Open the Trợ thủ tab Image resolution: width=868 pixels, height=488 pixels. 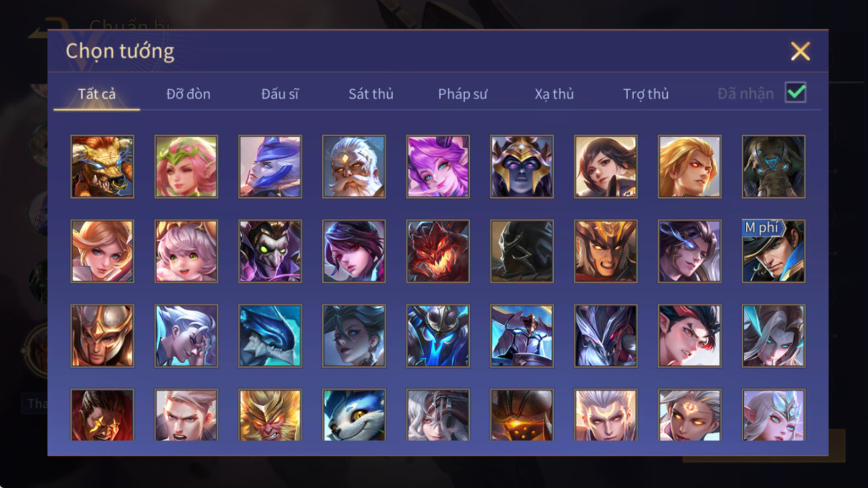646,94
